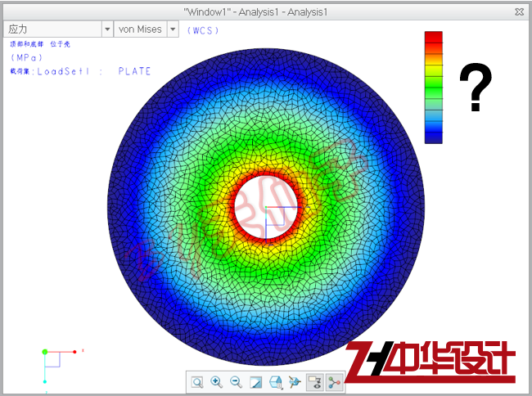Image resolution: width=532 pixels, height=396 pixels.
Task: Click the white center hole of plate
Action: (268, 207)
